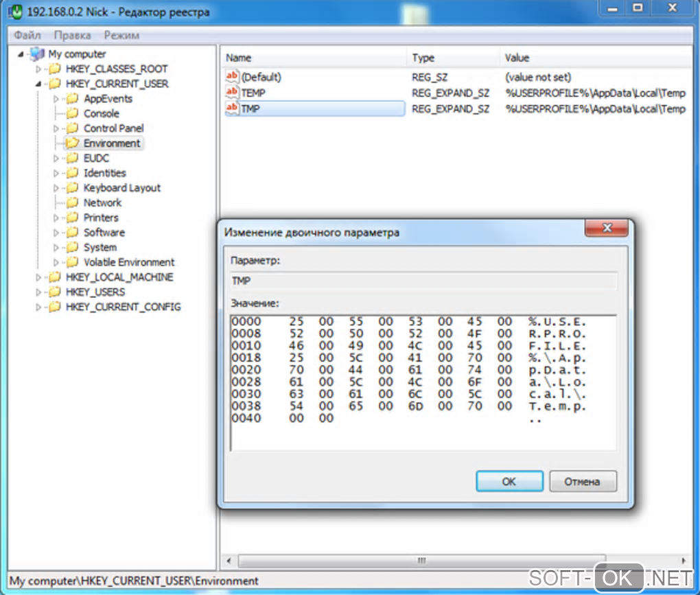The image size is (700, 595).
Task: Click the TEMP string value icon
Action: click(x=232, y=93)
